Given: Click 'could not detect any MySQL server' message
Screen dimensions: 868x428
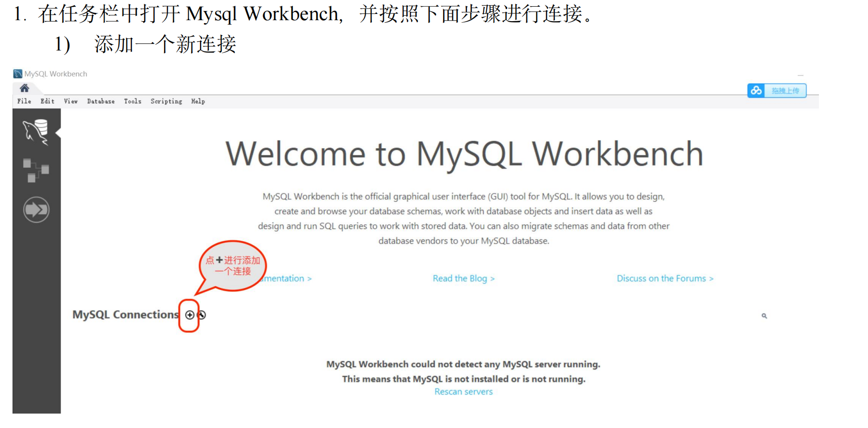Looking at the screenshot, I should coord(463,364).
